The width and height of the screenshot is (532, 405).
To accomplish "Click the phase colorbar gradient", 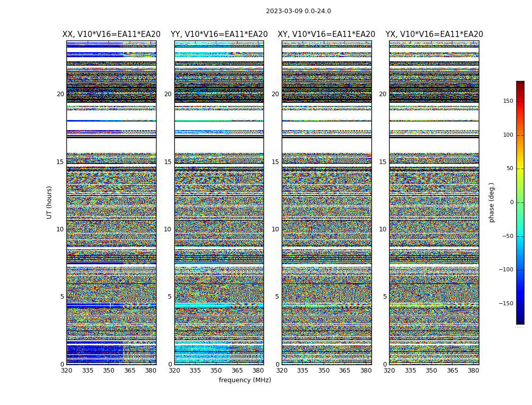I will (520, 202).
